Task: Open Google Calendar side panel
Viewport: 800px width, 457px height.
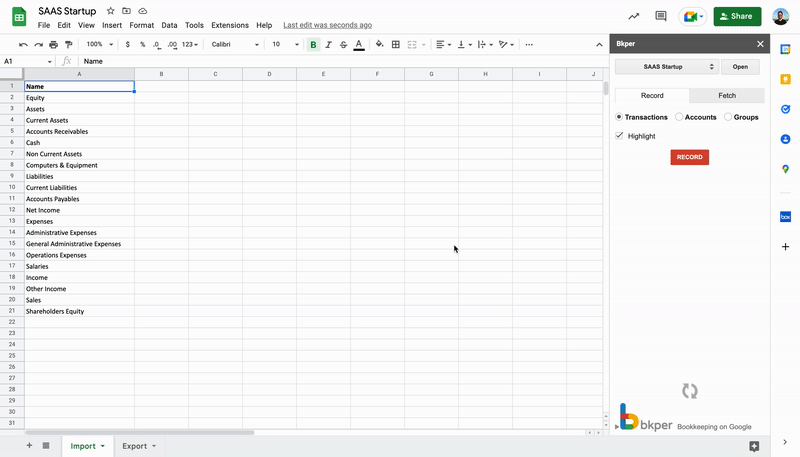Action: coord(785,49)
